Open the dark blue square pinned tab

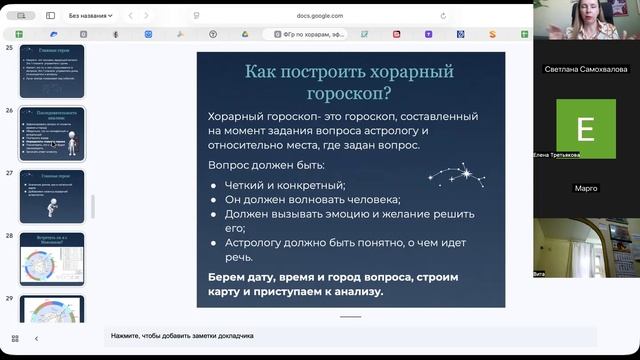(460, 34)
